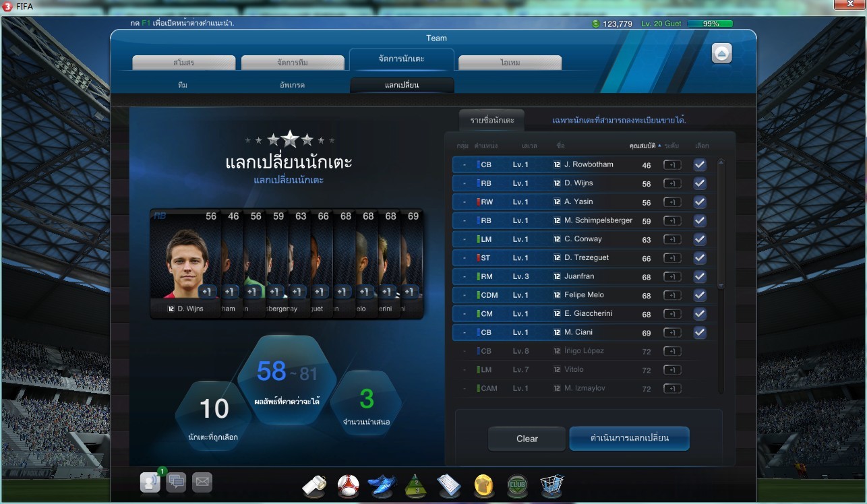Image resolution: width=867 pixels, height=504 pixels.
Task: Open the mail envelope icon
Action: click(x=202, y=482)
